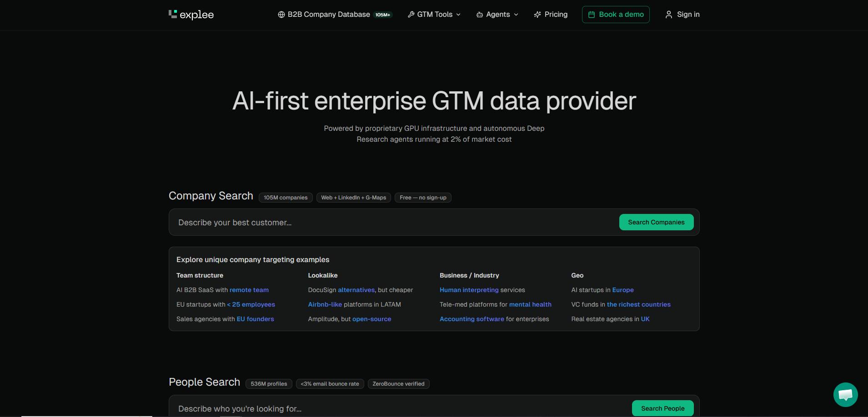This screenshot has width=868, height=417.
Task: Expand the GTM Tools dropdown chevron
Action: 458,15
